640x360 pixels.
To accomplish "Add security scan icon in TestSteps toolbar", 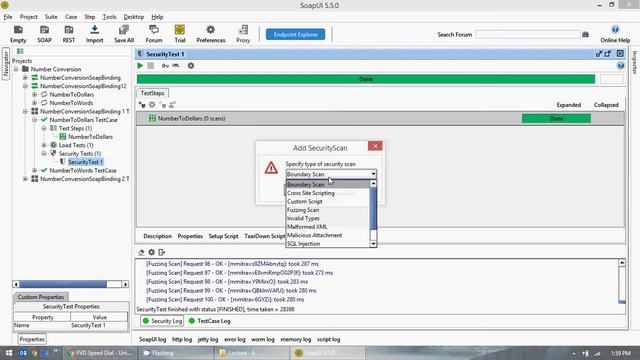I will pyautogui.click(x=142, y=105).
